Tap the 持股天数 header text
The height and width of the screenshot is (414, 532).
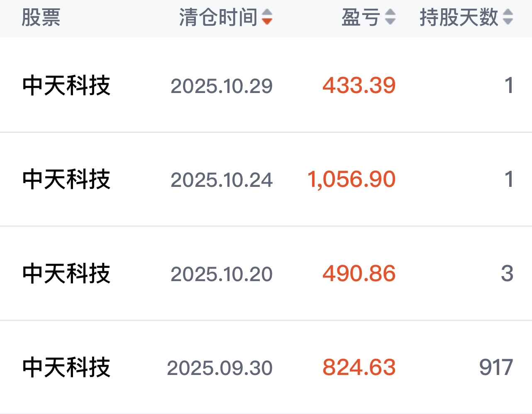pyautogui.click(x=459, y=18)
